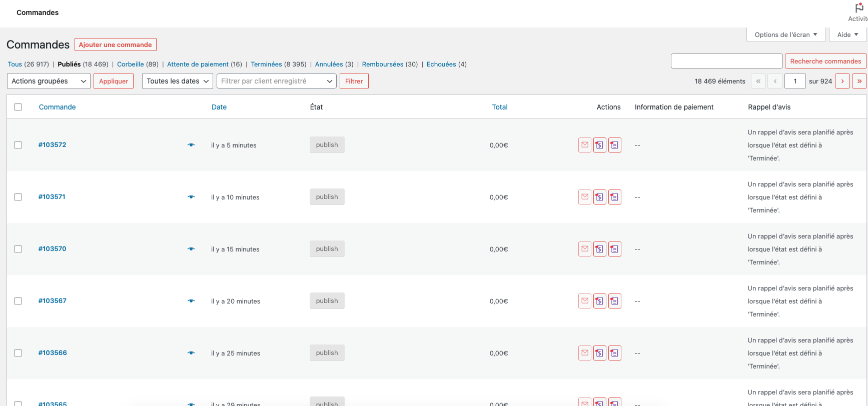868x406 pixels.
Task: Sort by the Date column header
Action: pyautogui.click(x=219, y=107)
